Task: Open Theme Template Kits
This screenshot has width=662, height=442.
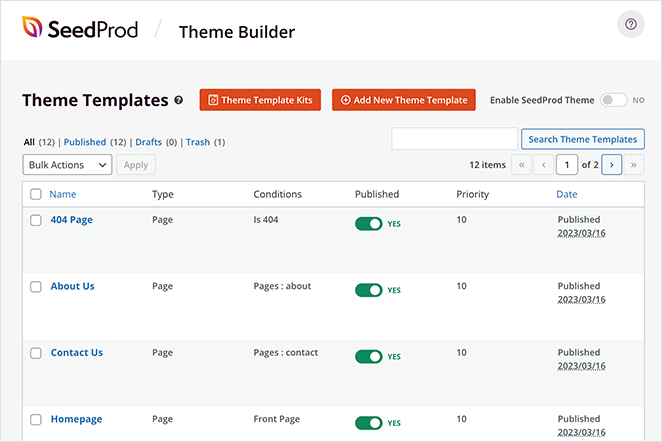Action: 261,100
